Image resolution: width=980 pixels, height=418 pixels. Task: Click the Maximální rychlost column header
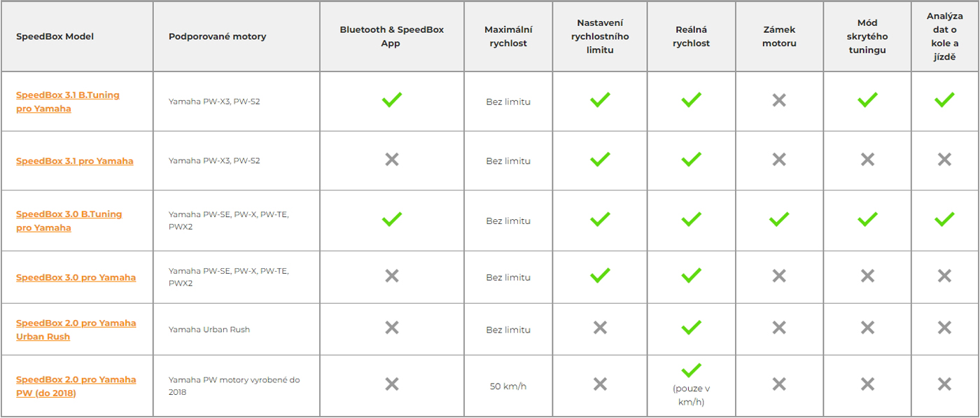point(508,36)
